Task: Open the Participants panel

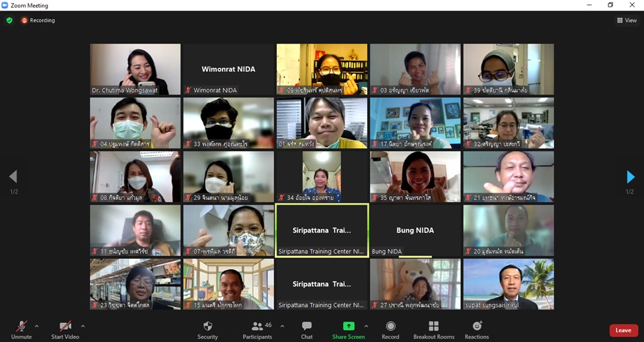Action: pos(257,326)
